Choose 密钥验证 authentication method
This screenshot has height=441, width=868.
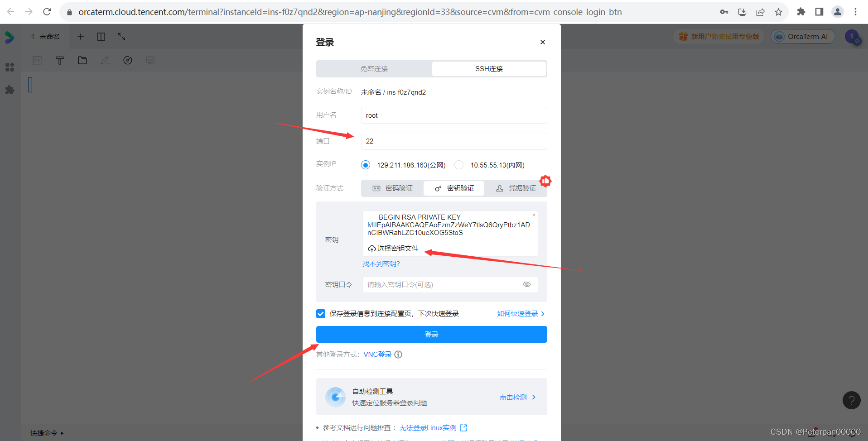pos(454,188)
